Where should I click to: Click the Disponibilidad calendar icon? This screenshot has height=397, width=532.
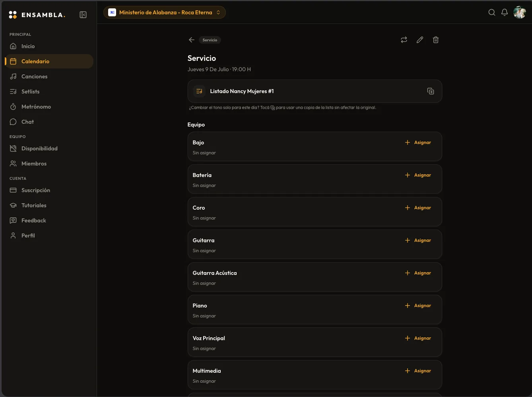point(13,148)
